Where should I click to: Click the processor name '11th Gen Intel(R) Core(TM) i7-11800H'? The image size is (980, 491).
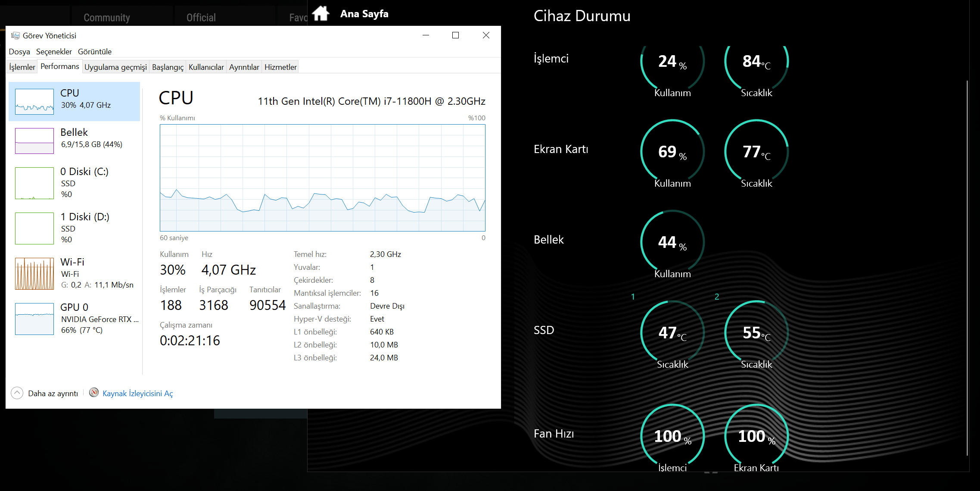tap(345, 101)
